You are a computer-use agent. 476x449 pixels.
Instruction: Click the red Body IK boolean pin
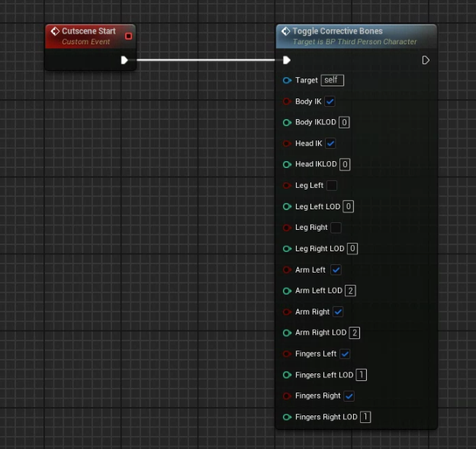(287, 102)
